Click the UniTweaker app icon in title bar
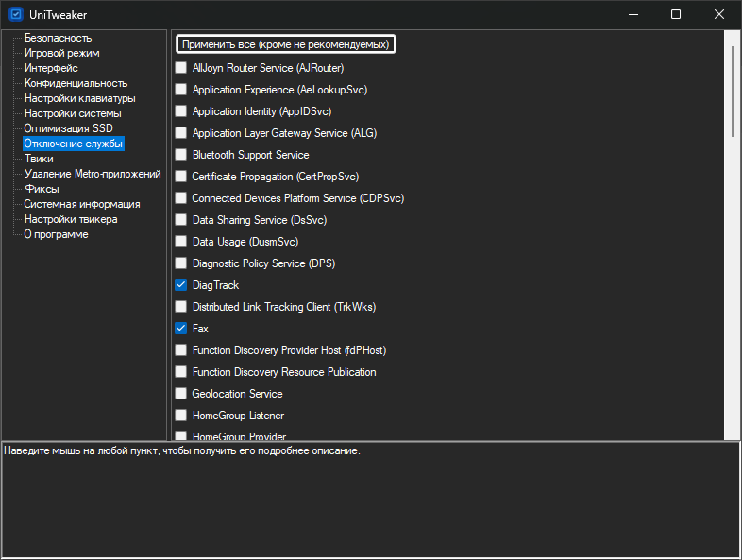The width and height of the screenshot is (742, 560). [x=15, y=14]
